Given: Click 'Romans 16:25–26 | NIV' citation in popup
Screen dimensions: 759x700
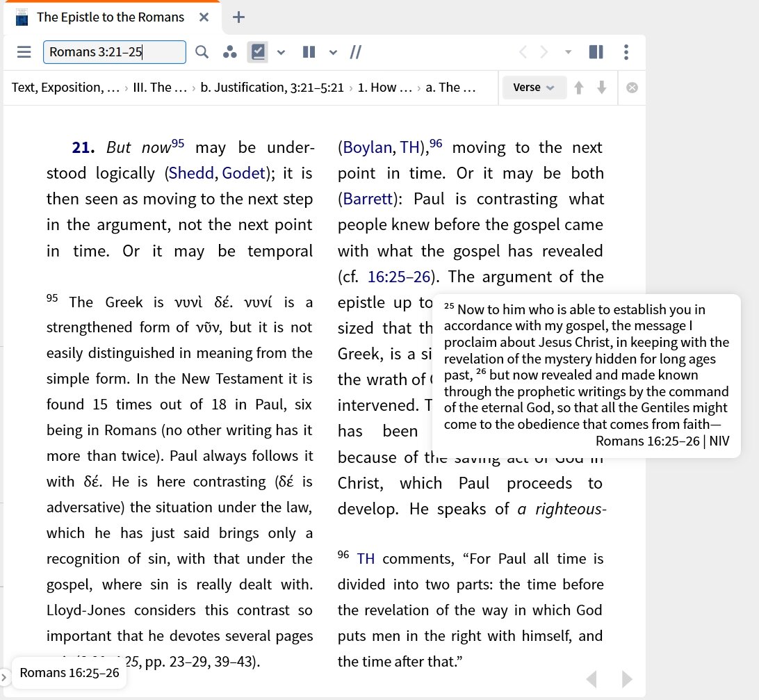Looking at the screenshot, I should [662, 441].
